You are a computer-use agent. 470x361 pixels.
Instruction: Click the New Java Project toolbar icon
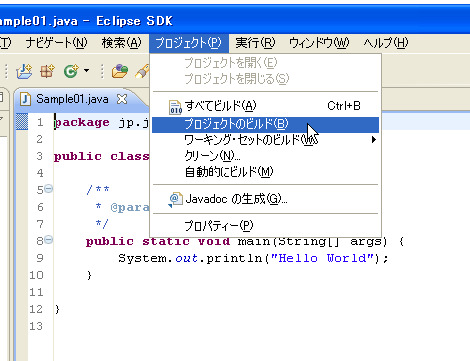(24, 71)
